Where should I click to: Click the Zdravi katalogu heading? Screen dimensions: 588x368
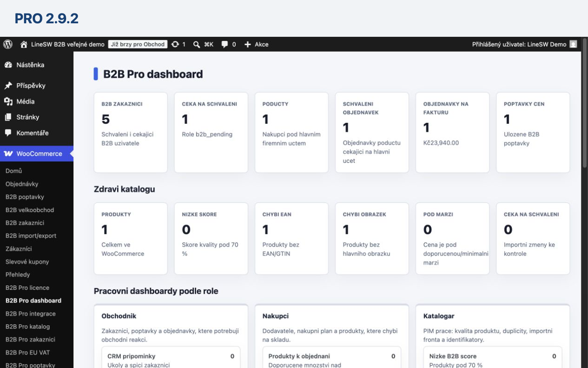click(x=124, y=189)
